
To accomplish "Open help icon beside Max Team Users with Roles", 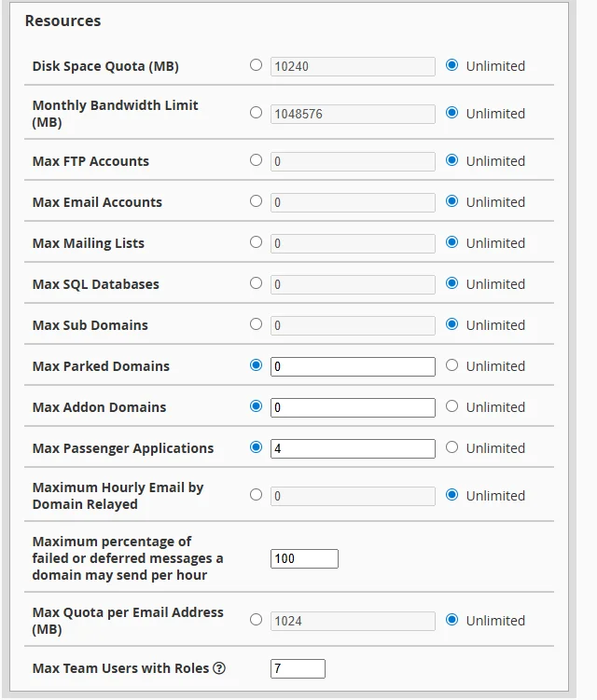I will (219, 668).
